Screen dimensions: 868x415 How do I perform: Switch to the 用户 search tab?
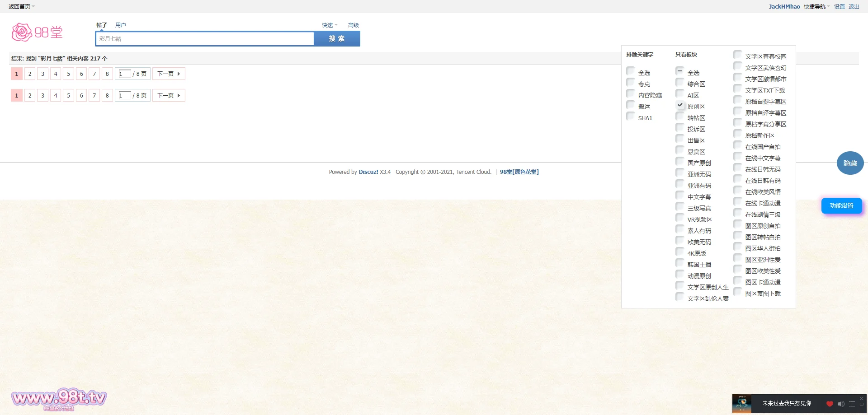pos(120,25)
